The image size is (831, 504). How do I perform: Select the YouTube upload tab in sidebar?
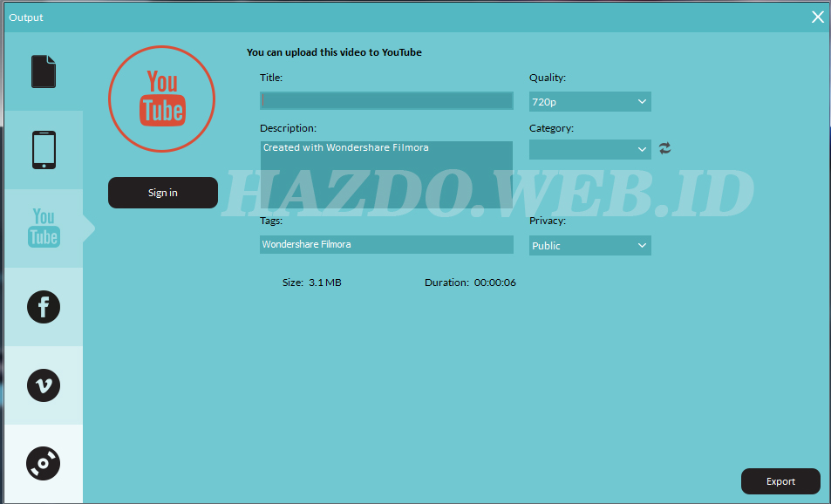(x=44, y=228)
